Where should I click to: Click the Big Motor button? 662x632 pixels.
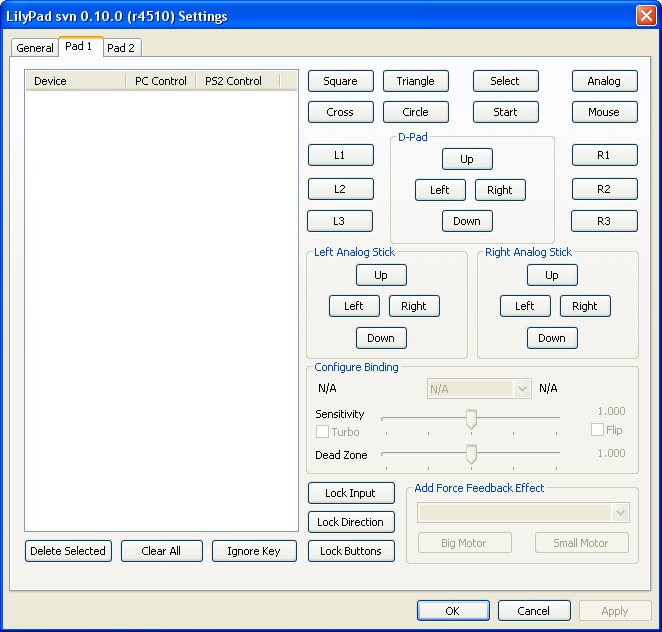pos(465,543)
